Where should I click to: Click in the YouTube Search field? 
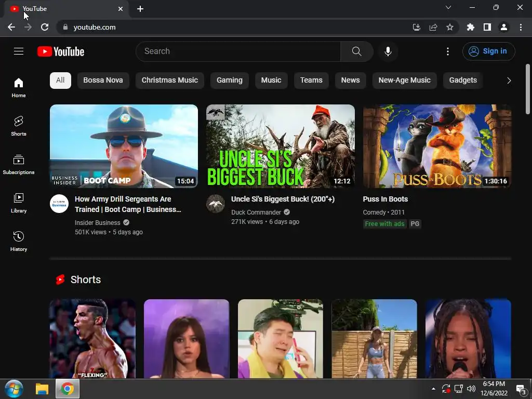[238, 51]
